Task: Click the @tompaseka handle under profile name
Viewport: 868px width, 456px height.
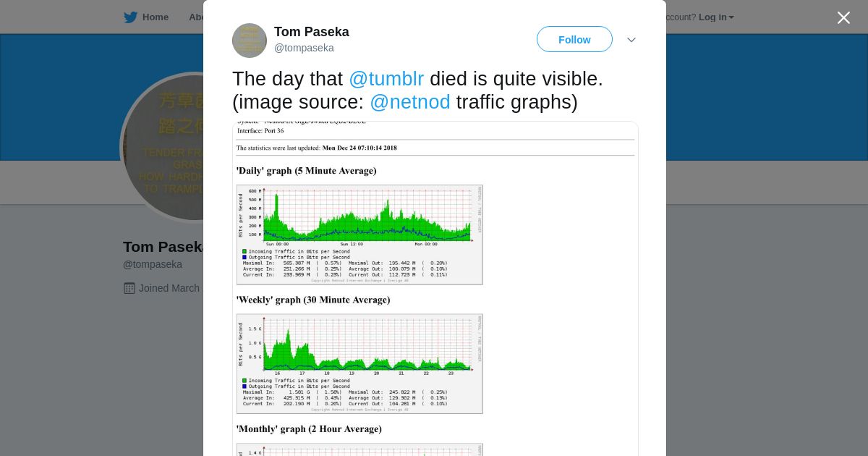Action: coord(153,265)
